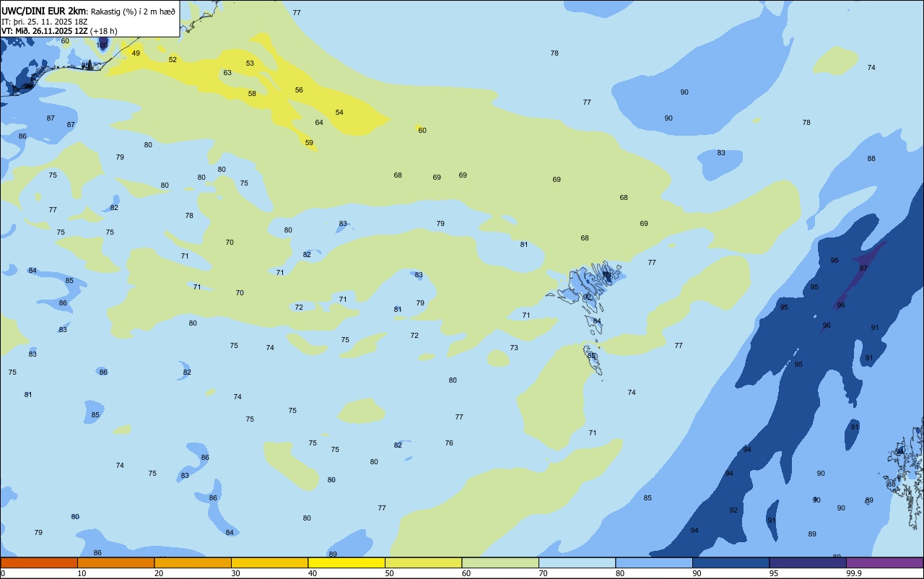Viewport: 924px width, 579px height.
Task: Click the VT valid time line
Action: [59, 31]
